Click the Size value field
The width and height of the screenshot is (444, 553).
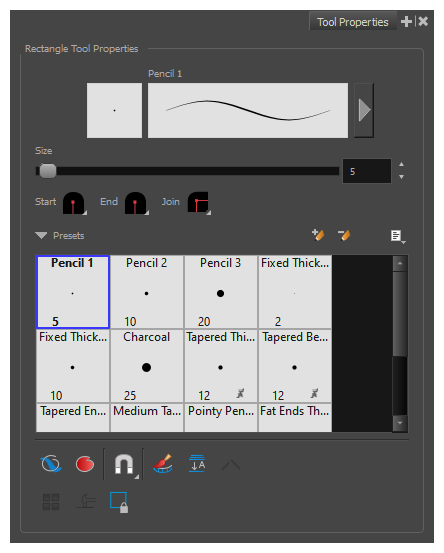pyautogui.click(x=367, y=171)
